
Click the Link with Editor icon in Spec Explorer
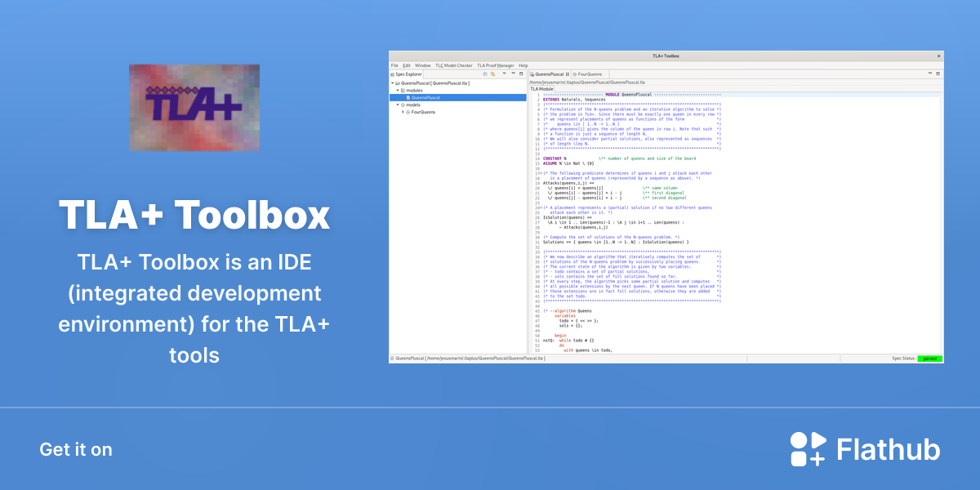point(492,73)
